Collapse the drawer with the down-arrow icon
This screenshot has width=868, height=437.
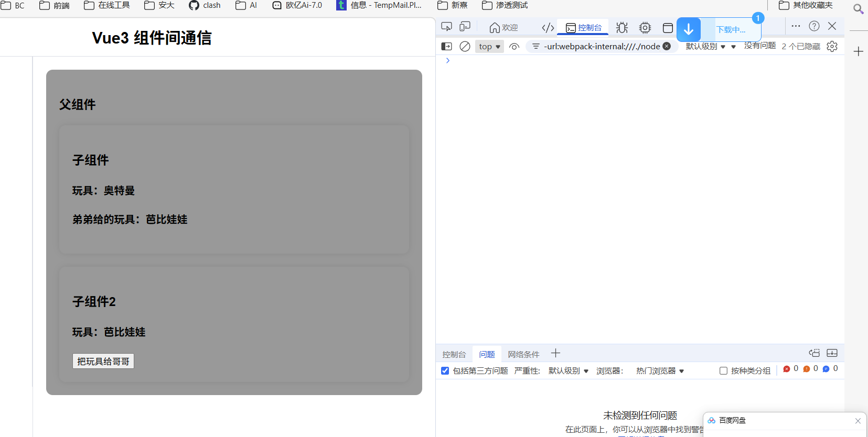click(832, 353)
